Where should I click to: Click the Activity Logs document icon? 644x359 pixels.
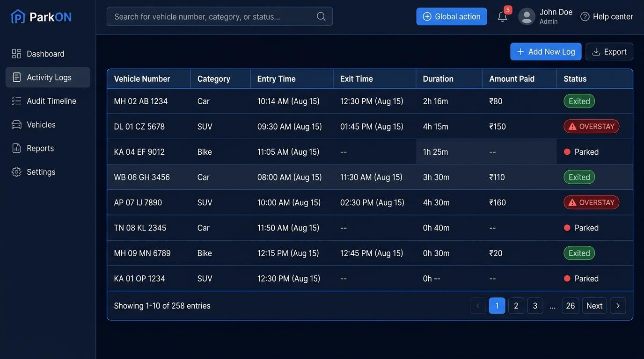point(16,77)
